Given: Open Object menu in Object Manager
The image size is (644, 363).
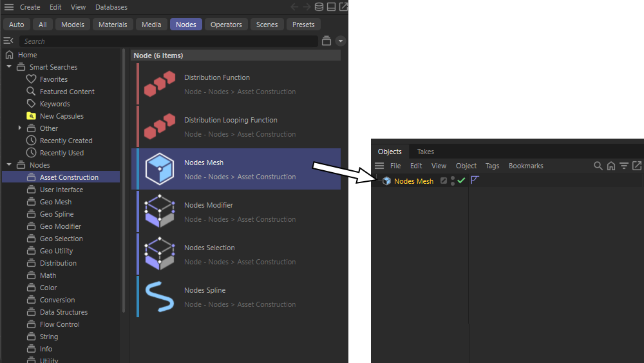Looking at the screenshot, I should click(x=466, y=166).
